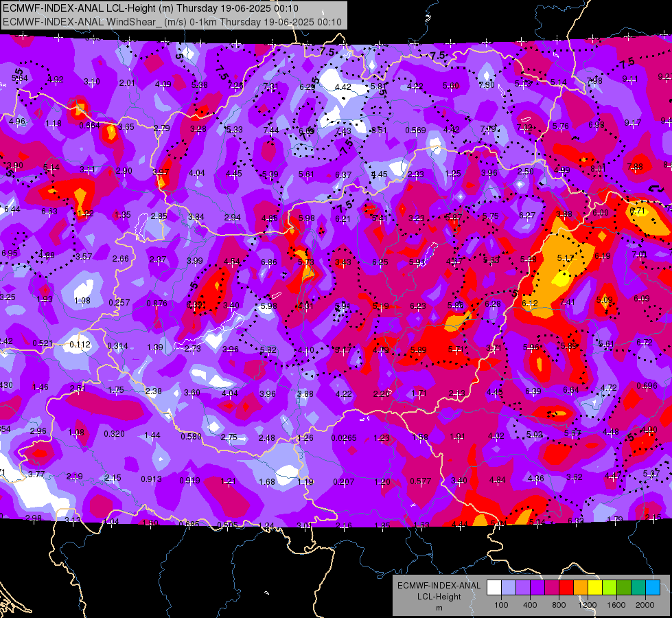Click legend tick label 800
The height and width of the screenshot is (618, 672).
pos(559,605)
